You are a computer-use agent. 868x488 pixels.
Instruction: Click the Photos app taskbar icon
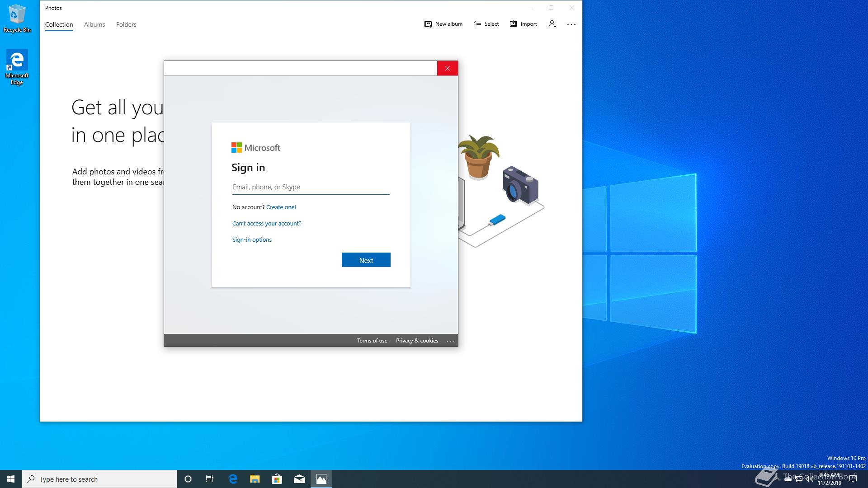click(321, 479)
